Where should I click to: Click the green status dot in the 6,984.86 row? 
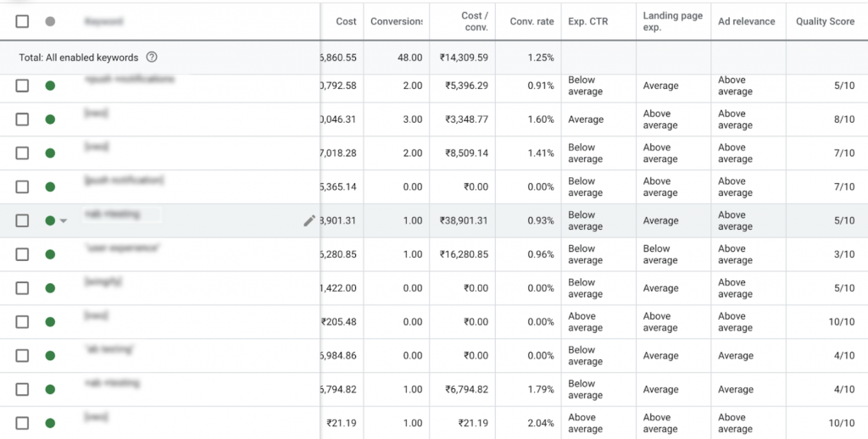coord(50,356)
